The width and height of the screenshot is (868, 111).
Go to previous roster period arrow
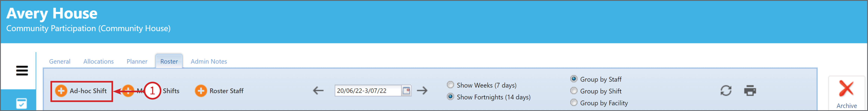point(318,91)
